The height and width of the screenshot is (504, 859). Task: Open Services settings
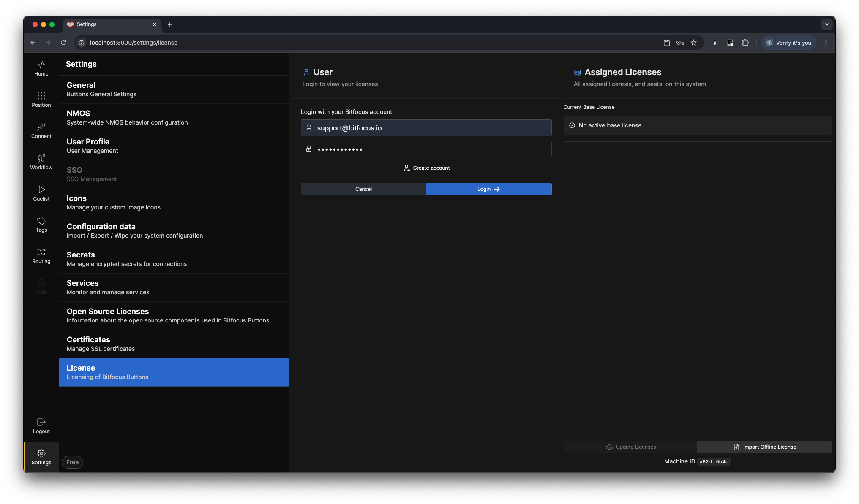coord(174,287)
